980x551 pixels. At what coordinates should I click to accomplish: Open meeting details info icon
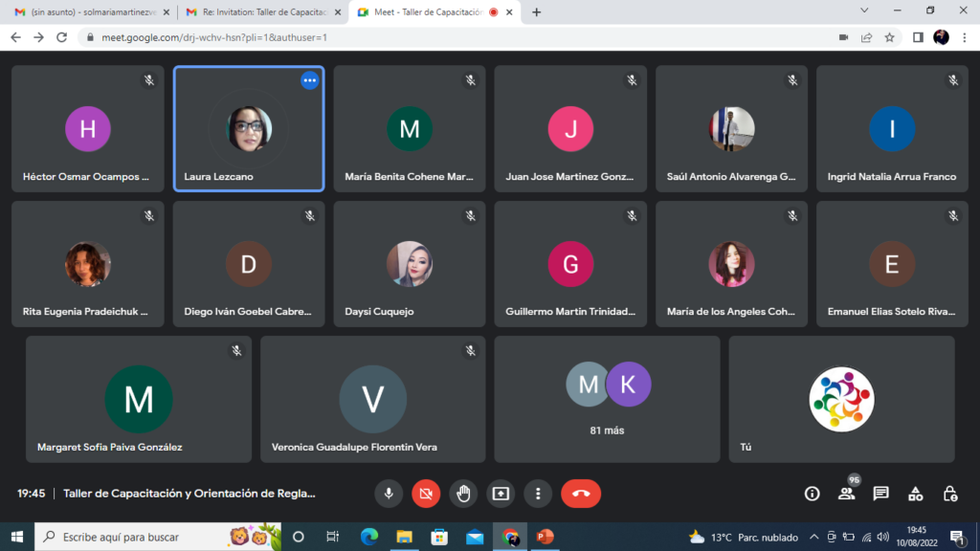(x=812, y=494)
